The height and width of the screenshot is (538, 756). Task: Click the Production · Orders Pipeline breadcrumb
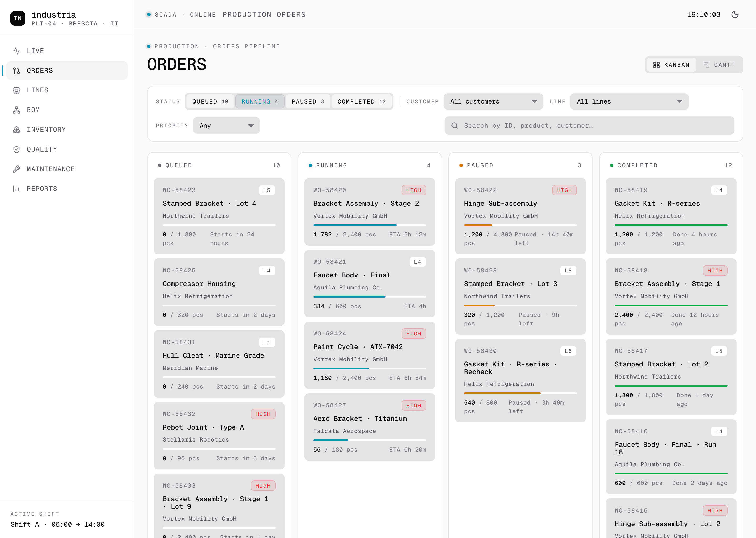[217, 46]
